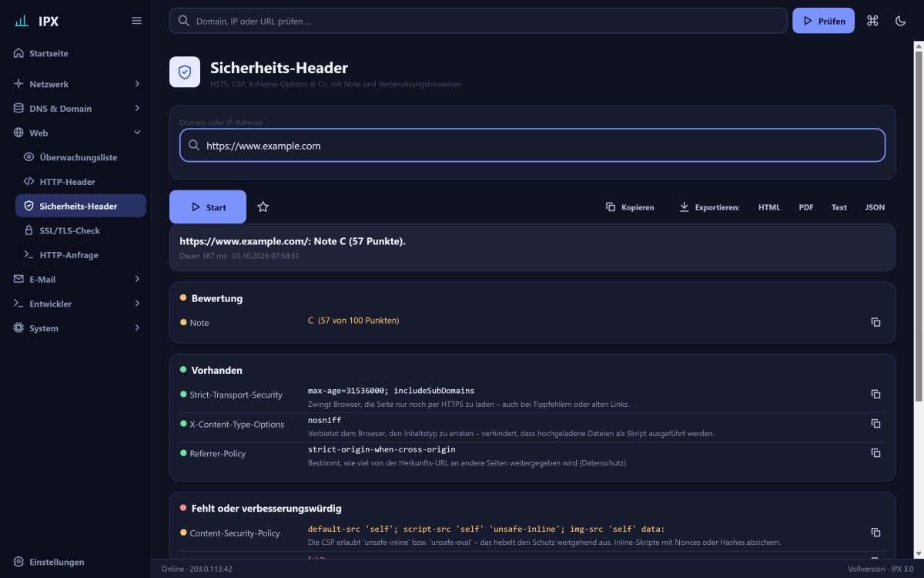The width and height of the screenshot is (924, 578).
Task: Click 'max-age=31536000; includeSubDomains' value
Action: pyautogui.click(x=391, y=391)
